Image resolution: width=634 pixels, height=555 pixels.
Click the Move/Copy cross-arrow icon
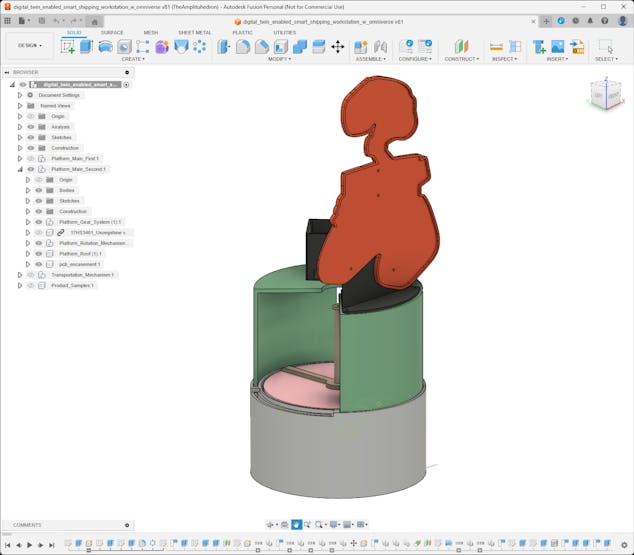coord(337,46)
